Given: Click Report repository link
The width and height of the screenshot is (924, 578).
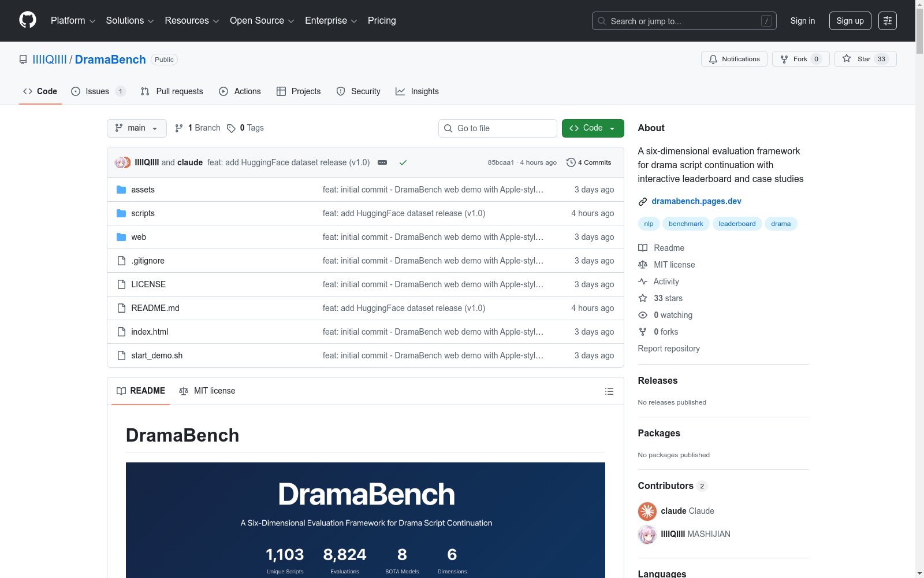Looking at the screenshot, I should click(669, 349).
